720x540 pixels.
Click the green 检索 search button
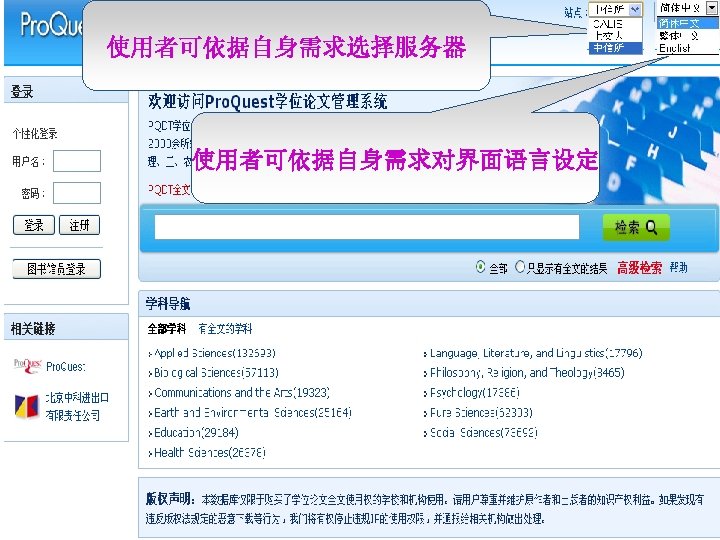(x=636, y=227)
